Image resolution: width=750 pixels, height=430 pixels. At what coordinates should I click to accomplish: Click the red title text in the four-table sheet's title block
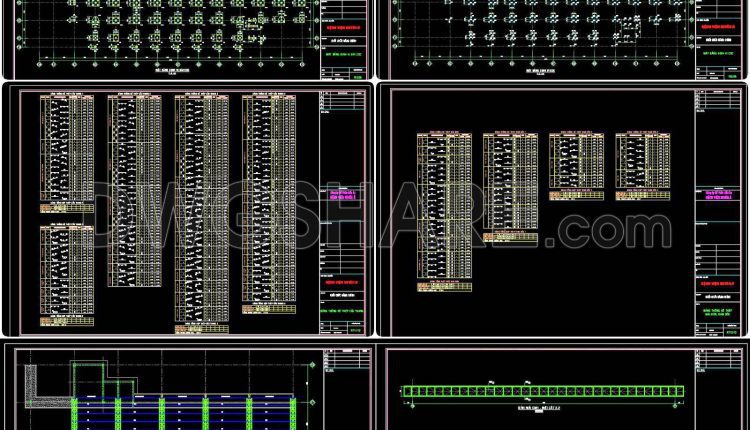(x=717, y=284)
